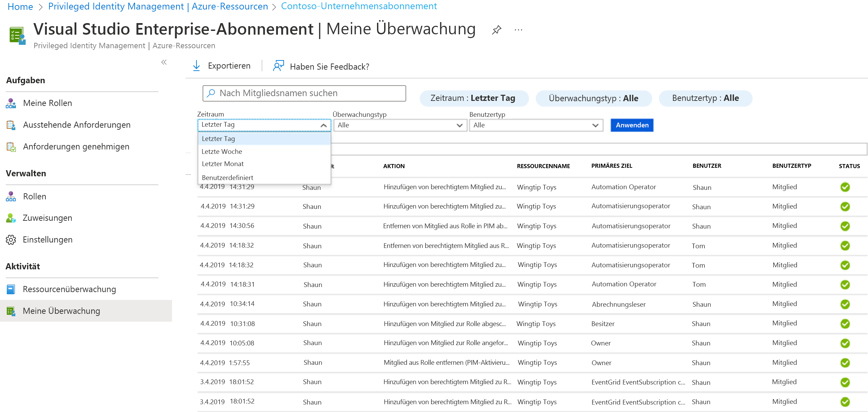Open the Überwachungstyp dropdown
The width and height of the screenshot is (868, 412).
click(400, 125)
